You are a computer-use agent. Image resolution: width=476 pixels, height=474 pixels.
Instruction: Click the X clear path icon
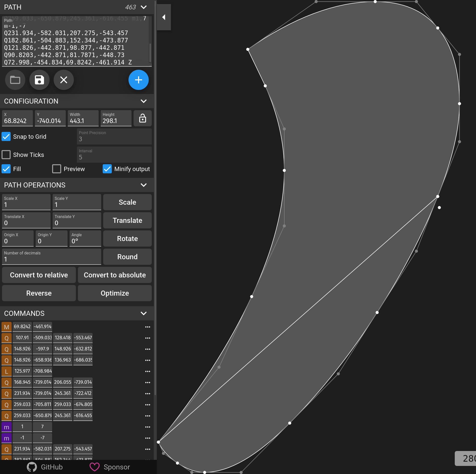click(64, 80)
